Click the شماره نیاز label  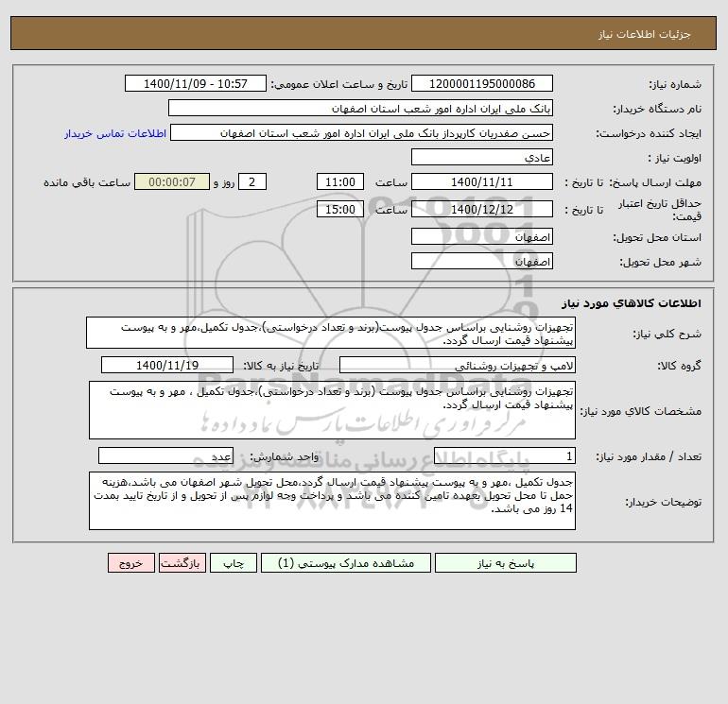click(675, 84)
